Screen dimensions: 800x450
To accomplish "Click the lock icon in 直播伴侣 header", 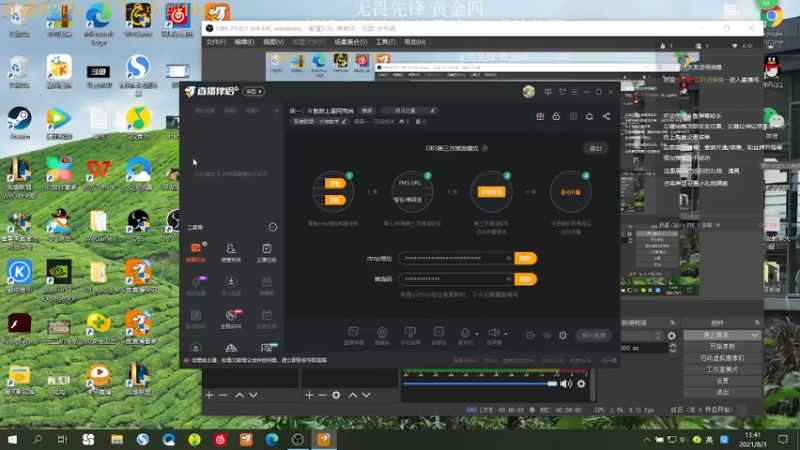I will (556, 116).
